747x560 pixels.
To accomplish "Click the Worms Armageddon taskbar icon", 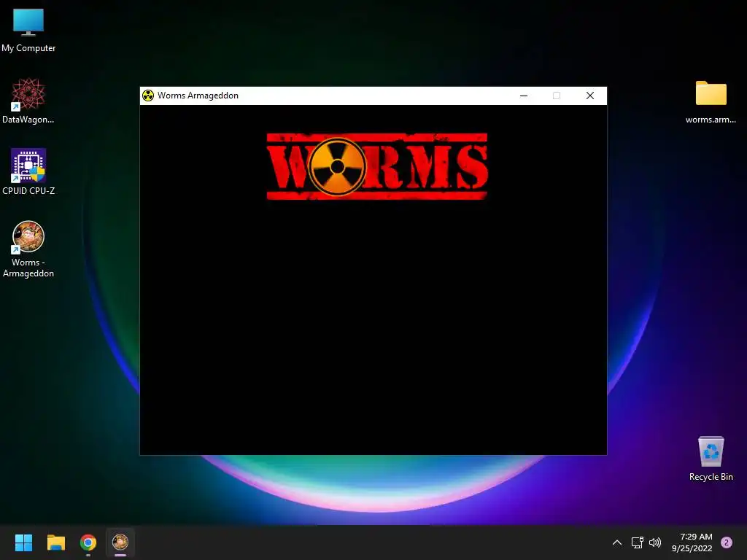I will pyautogui.click(x=120, y=542).
